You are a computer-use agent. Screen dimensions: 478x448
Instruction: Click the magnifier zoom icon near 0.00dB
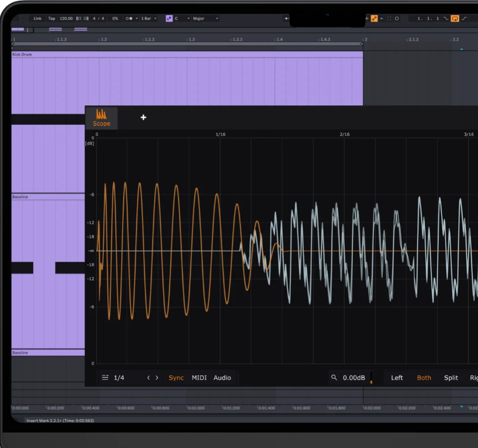point(334,377)
